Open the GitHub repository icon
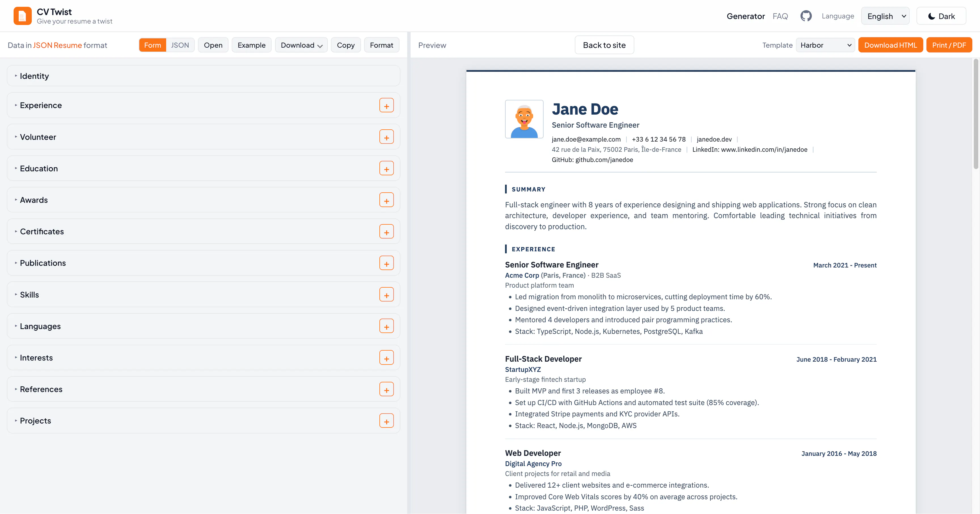The width and height of the screenshot is (980, 514). (x=806, y=16)
